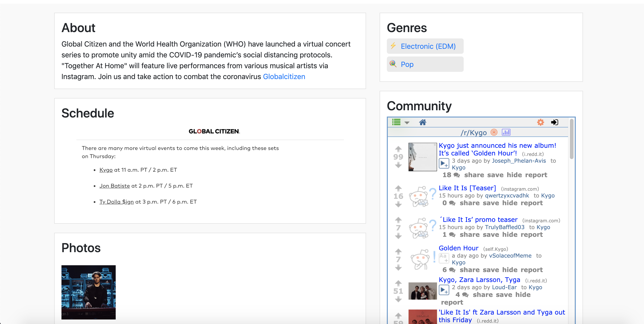Upvote the Golden Hour album announcement post
The height and width of the screenshot is (324, 644).
click(x=398, y=149)
